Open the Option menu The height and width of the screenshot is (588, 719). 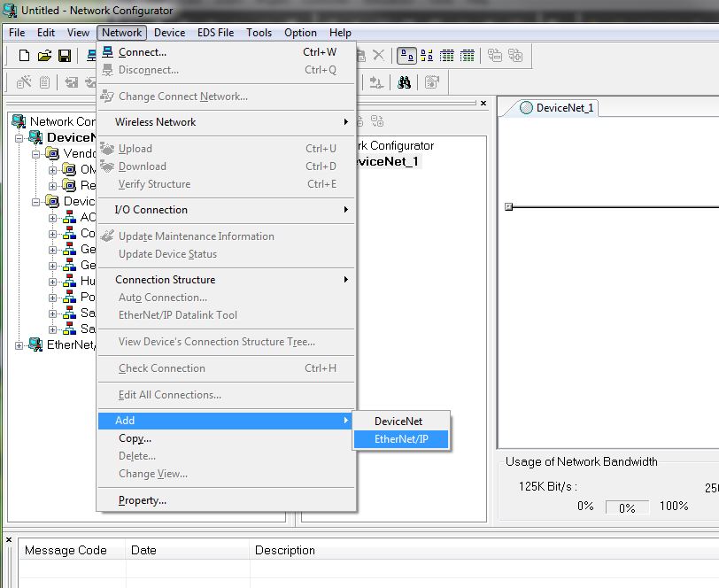click(300, 33)
